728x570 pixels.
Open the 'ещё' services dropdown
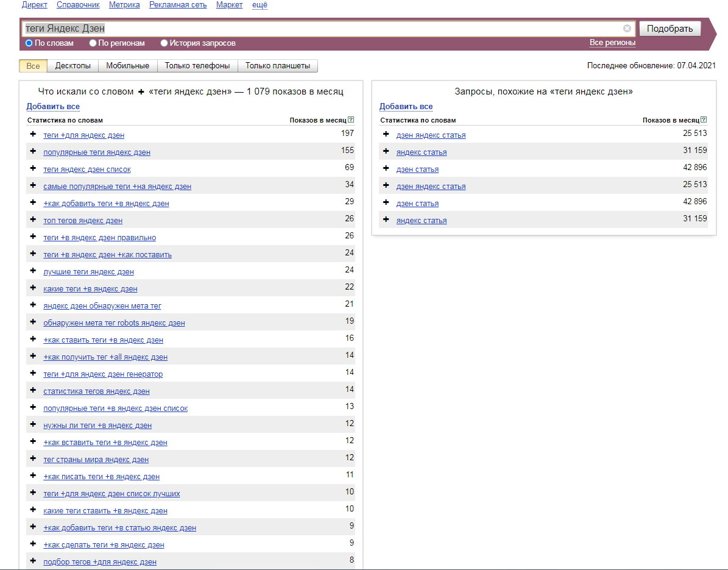coord(260,5)
